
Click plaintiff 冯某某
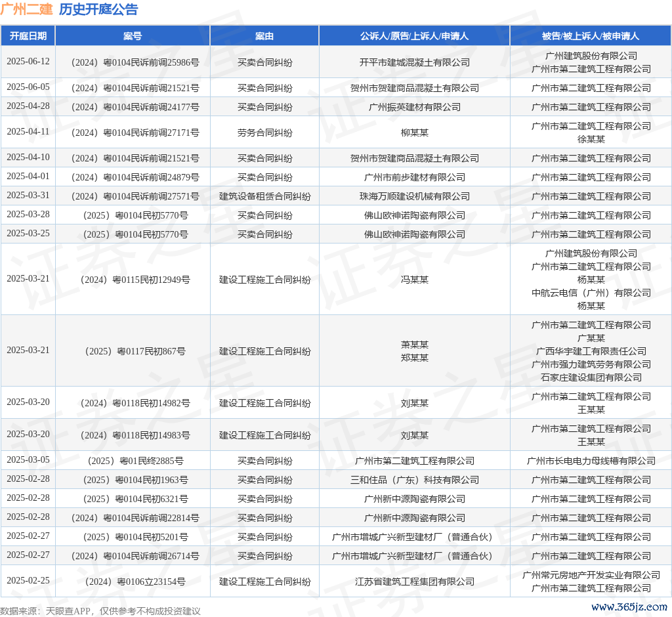tap(415, 280)
